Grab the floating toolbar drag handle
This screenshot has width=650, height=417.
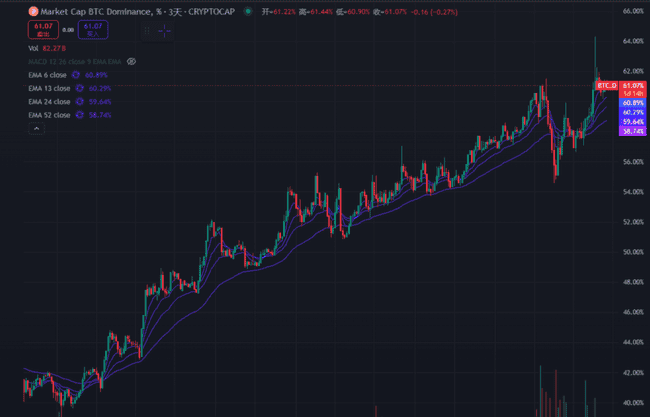pyautogui.click(x=147, y=30)
